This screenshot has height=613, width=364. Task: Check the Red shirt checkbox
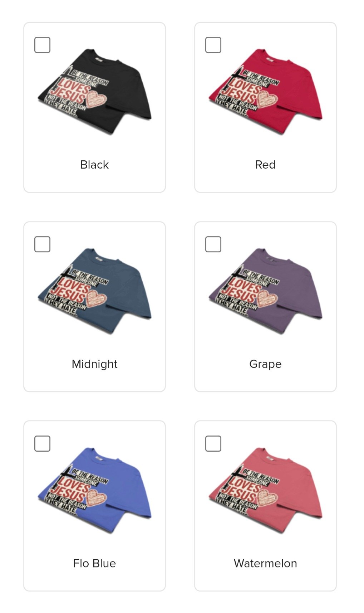(213, 45)
